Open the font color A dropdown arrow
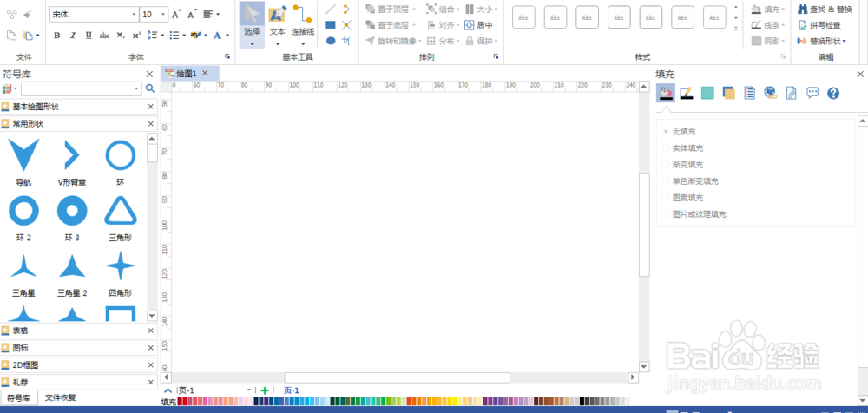 coord(227,36)
